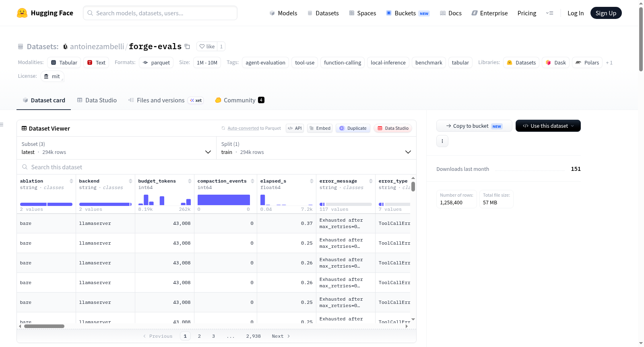The image size is (644, 347).
Task: Click the like heart button
Action: (x=207, y=46)
